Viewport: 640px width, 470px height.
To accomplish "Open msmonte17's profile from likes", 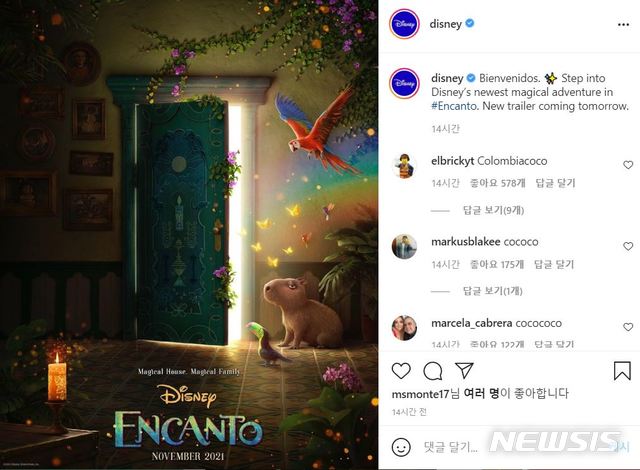I will [420, 394].
